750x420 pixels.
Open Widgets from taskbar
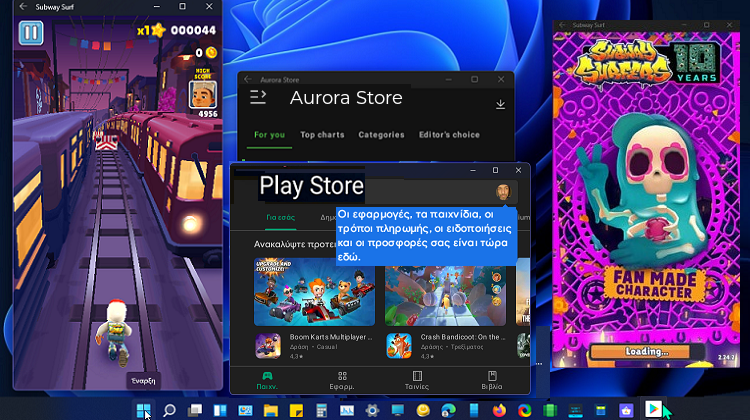(220, 410)
